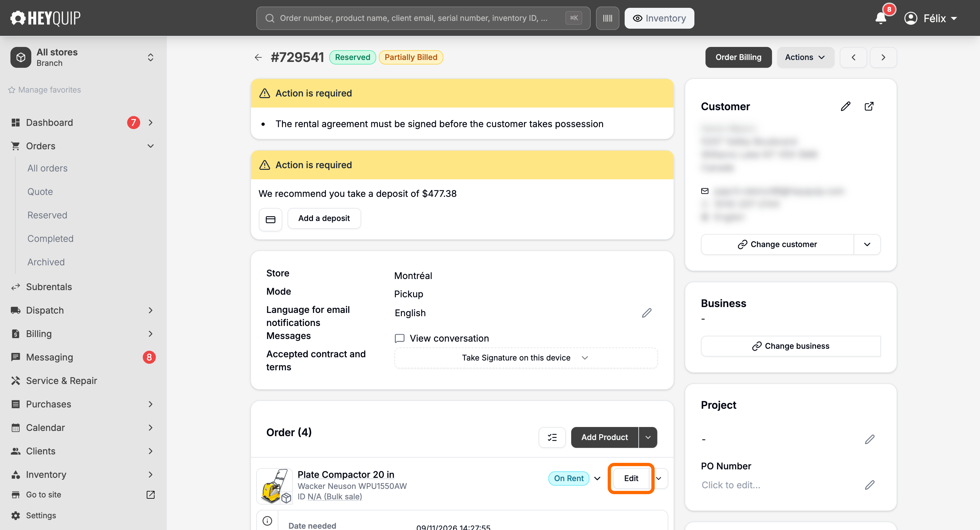Open the info icon above Date needed

[267, 521]
